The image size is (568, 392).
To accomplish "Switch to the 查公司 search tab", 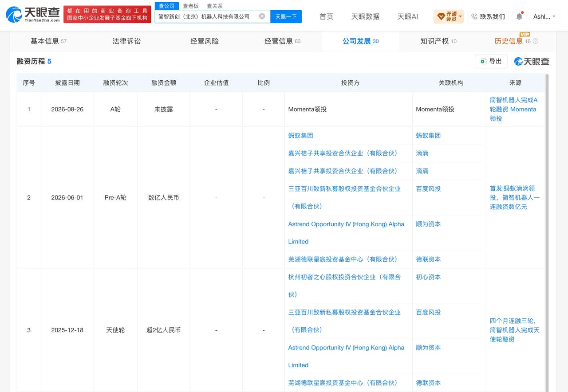I will pos(167,6).
